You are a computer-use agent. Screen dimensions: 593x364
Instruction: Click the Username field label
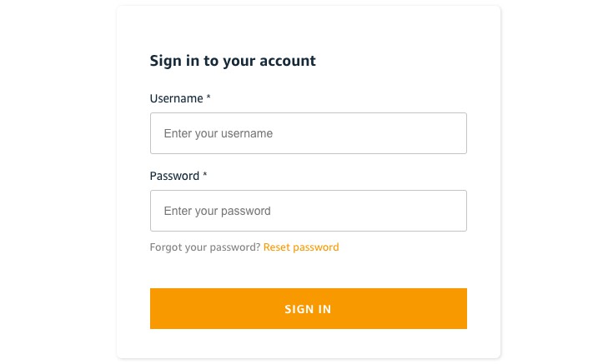click(x=176, y=98)
